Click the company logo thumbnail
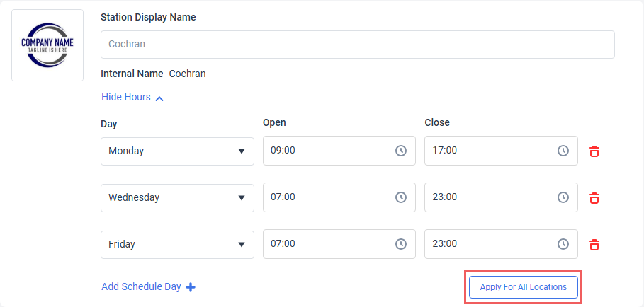The width and height of the screenshot is (644, 307). point(47,45)
